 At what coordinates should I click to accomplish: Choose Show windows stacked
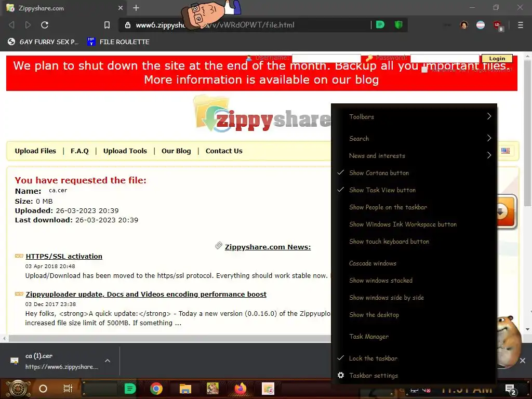(x=414, y=280)
